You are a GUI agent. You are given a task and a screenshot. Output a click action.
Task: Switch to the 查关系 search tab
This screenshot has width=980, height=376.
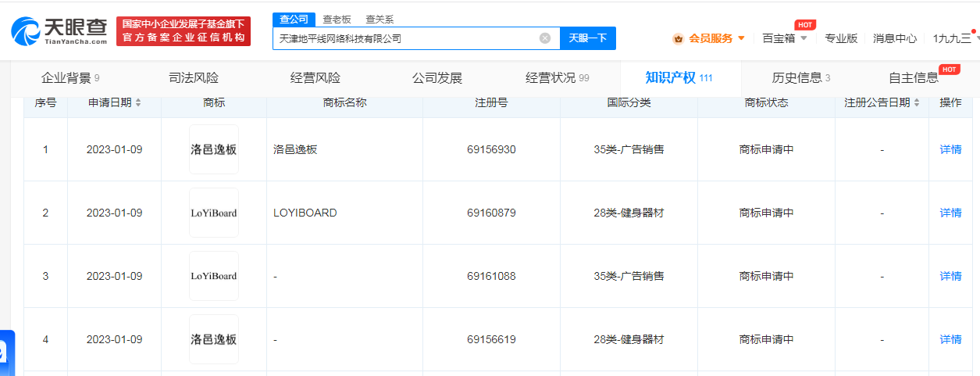pyautogui.click(x=380, y=19)
